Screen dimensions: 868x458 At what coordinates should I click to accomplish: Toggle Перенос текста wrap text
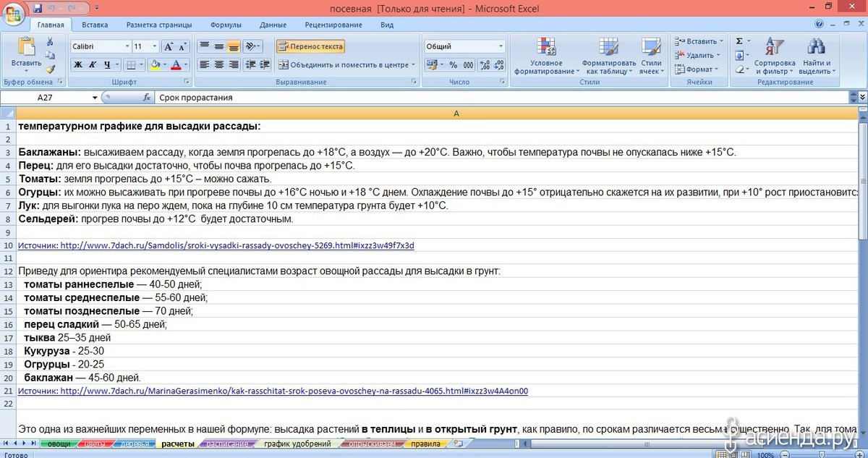[x=310, y=46]
